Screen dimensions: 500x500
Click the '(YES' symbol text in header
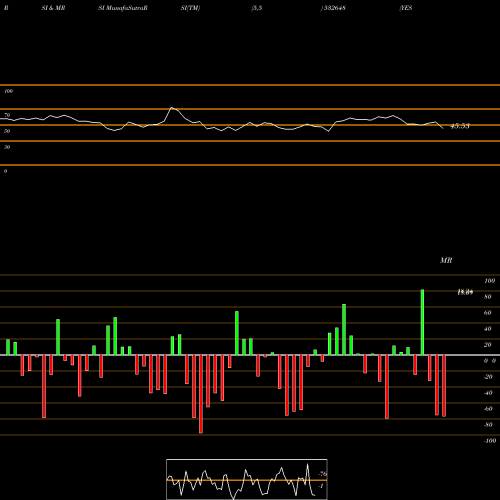click(406, 8)
